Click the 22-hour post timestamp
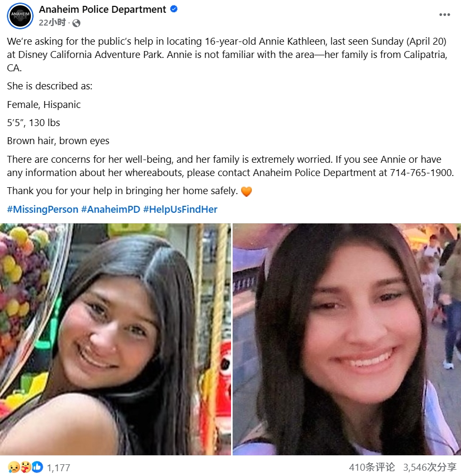461x476 pixels. (x=52, y=22)
